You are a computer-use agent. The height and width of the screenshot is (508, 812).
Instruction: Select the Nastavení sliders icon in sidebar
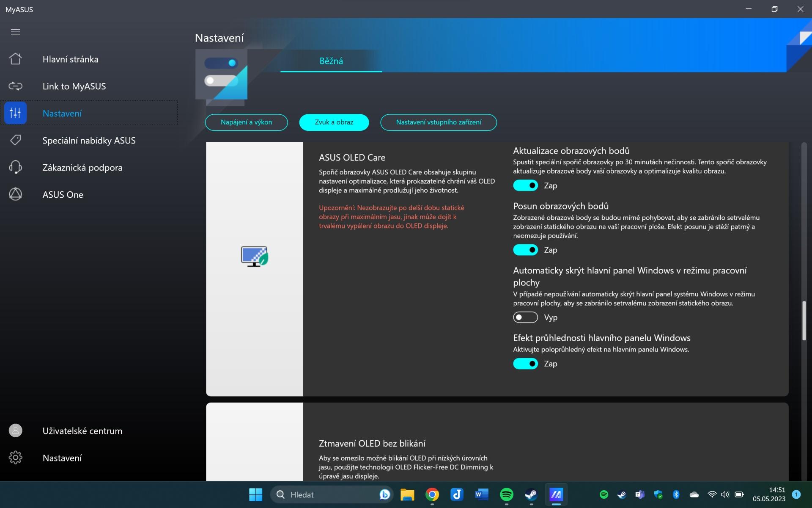coord(15,113)
